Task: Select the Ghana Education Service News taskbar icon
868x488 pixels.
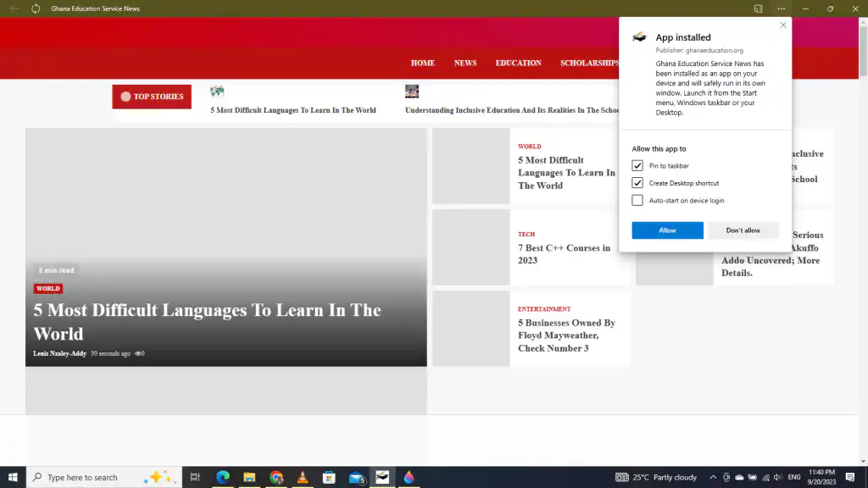Action: click(382, 477)
